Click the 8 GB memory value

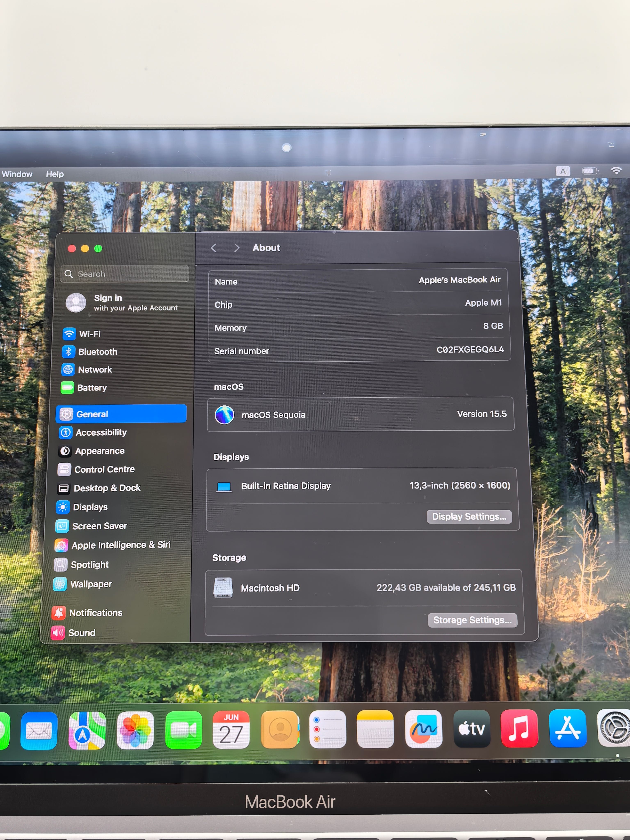[x=493, y=326]
